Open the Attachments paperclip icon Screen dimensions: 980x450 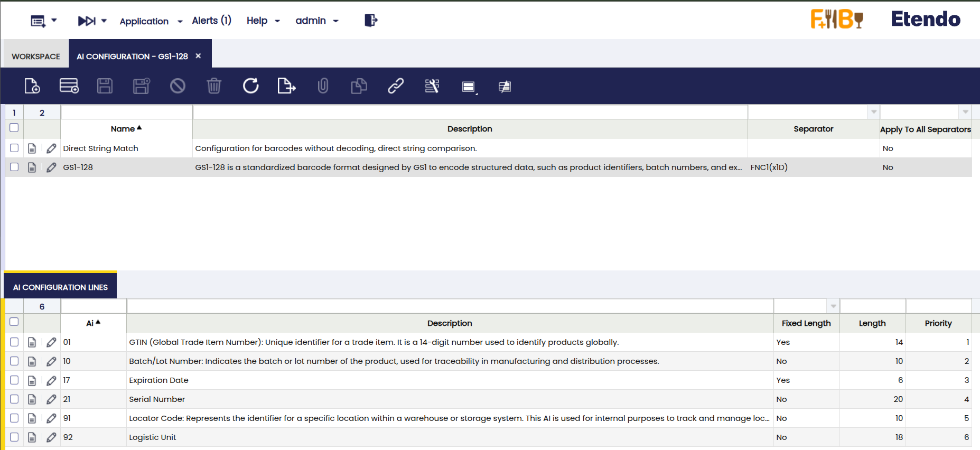pos(323,86)
